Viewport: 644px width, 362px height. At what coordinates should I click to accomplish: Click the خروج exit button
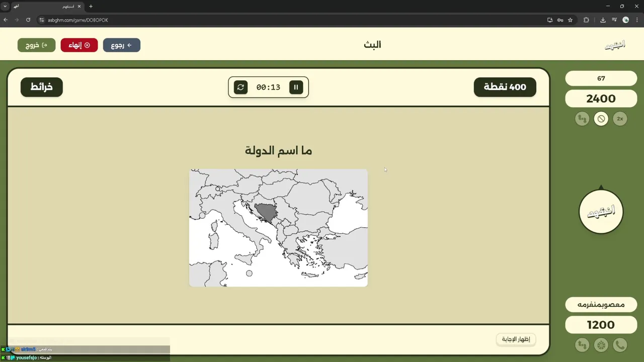coord(36,45)
